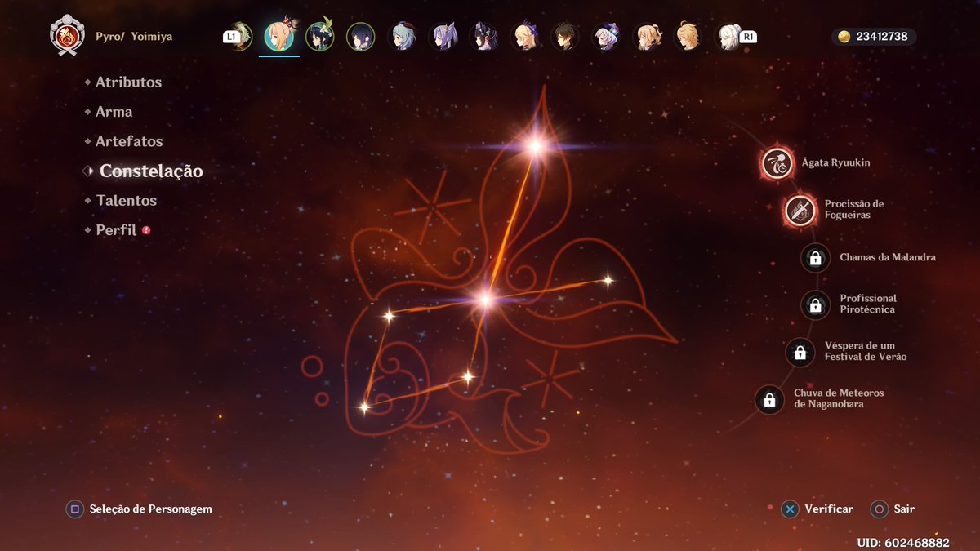Switch to Venti's avatar with green hat
Image resolution: width=980 pixels, height=551 pixels.
point(319,37)
